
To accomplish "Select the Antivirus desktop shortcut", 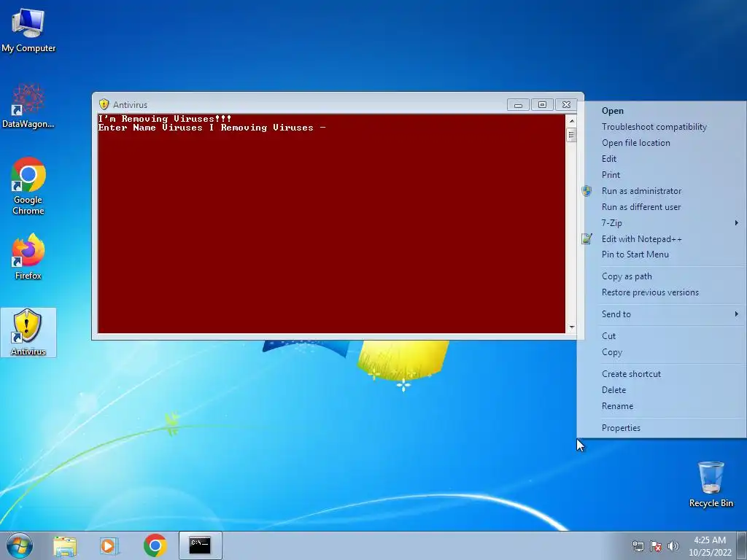I will coord(28,332).
